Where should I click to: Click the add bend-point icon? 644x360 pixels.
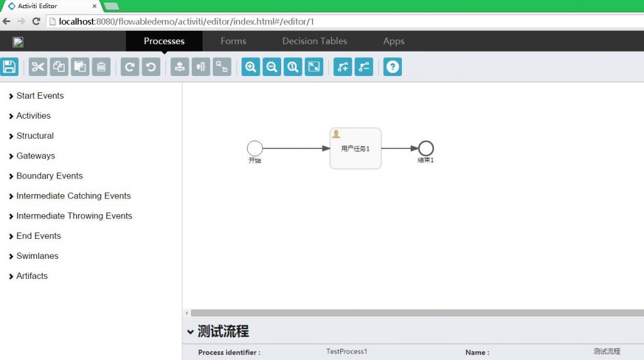click(x=343, y=67)
